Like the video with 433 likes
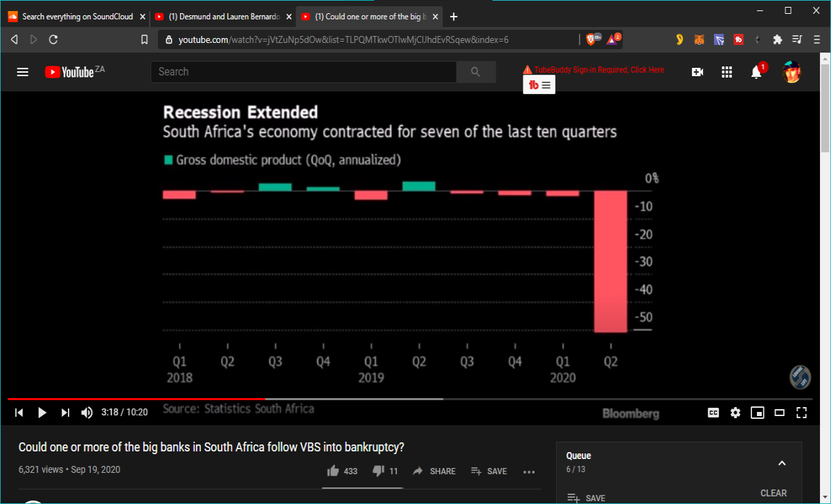This screenshot has height=504, width=831. 342,471
